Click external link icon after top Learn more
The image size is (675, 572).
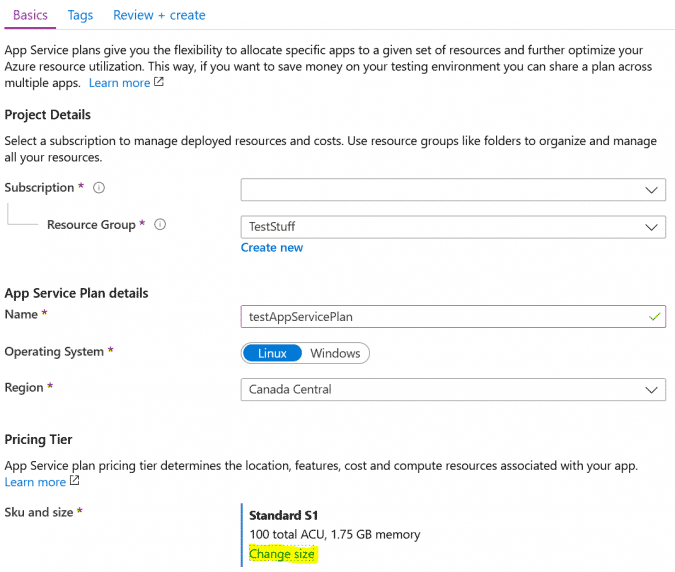pos(159,82)
